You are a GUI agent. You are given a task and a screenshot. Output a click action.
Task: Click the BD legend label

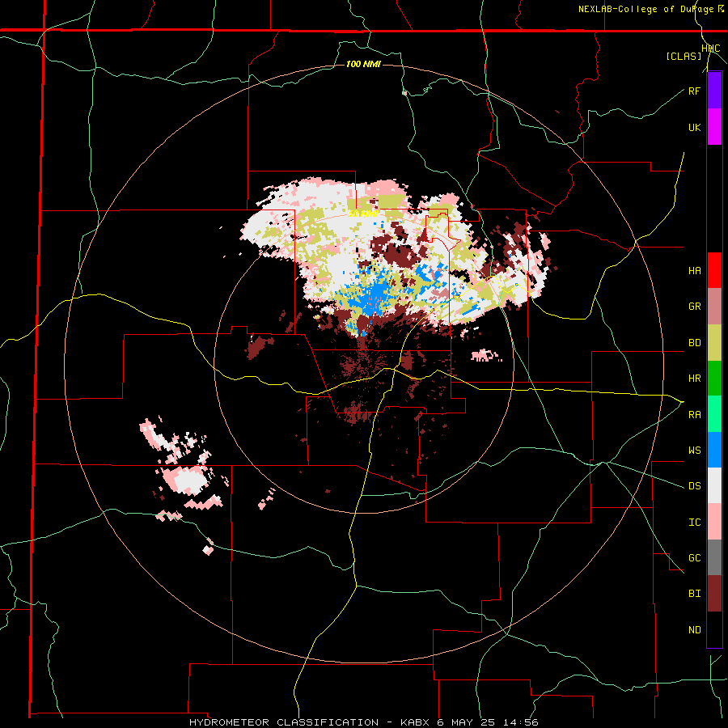tap(694, 343)
